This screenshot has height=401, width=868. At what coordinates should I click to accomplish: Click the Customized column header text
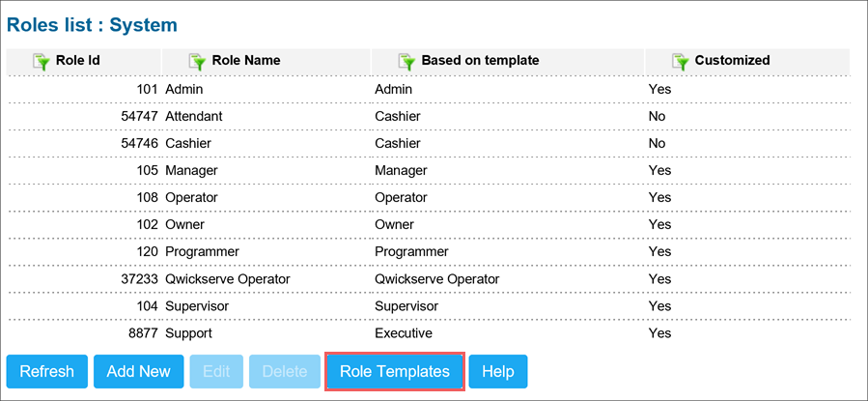[x=732, y=60]
